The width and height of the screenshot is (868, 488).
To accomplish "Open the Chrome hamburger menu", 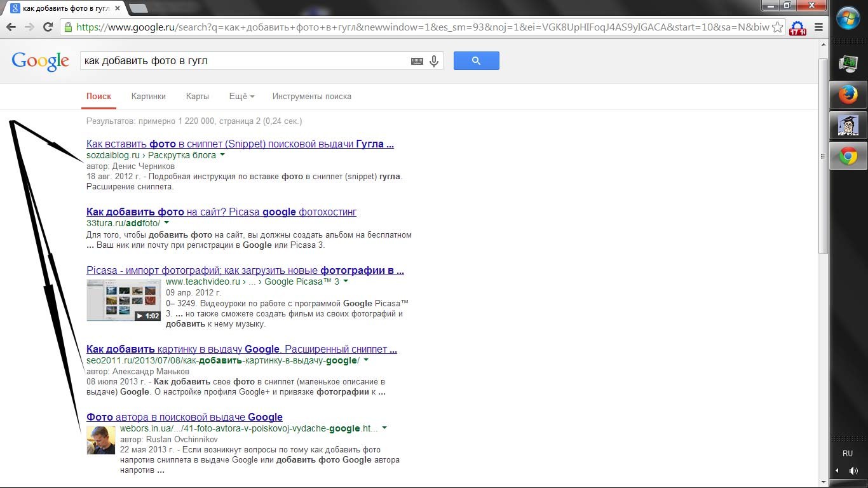I will pyautogui.click(x=818, y=27).
